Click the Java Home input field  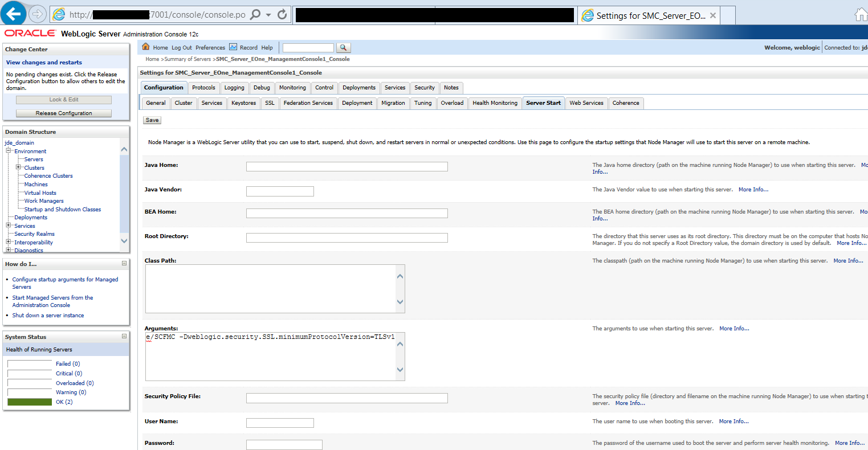click(347, 166)
